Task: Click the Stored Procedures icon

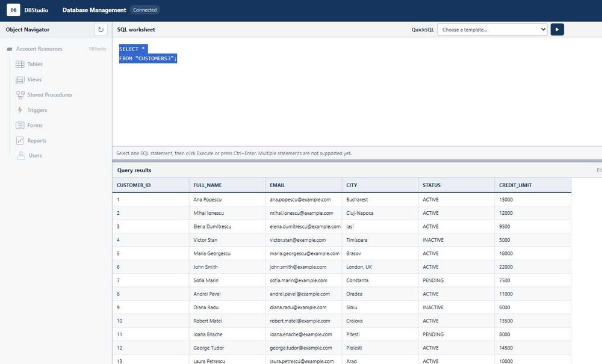Action: click(x=20, y=95)
